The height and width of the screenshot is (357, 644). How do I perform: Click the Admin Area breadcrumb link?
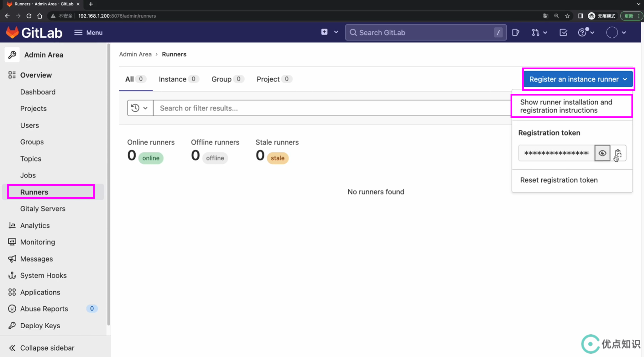135,54
